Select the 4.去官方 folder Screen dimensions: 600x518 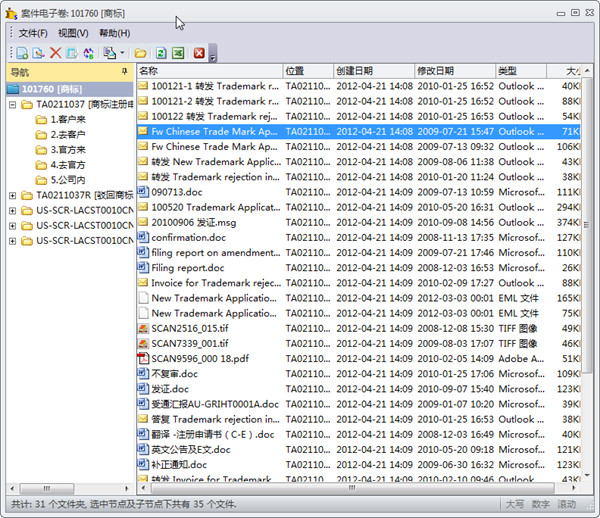[68, 165]
